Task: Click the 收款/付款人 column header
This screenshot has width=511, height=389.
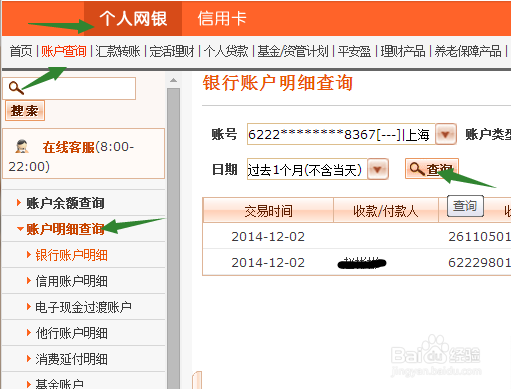Action: [x=386, y=211]
